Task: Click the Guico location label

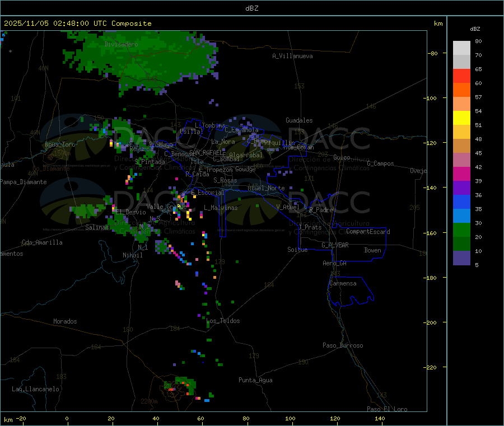Action: (x=342, y=157)
